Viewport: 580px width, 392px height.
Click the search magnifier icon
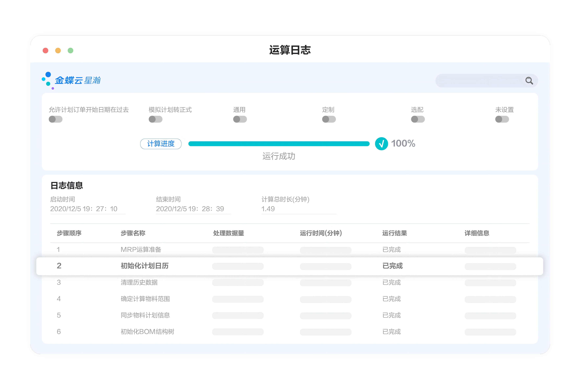pos(529,81)
